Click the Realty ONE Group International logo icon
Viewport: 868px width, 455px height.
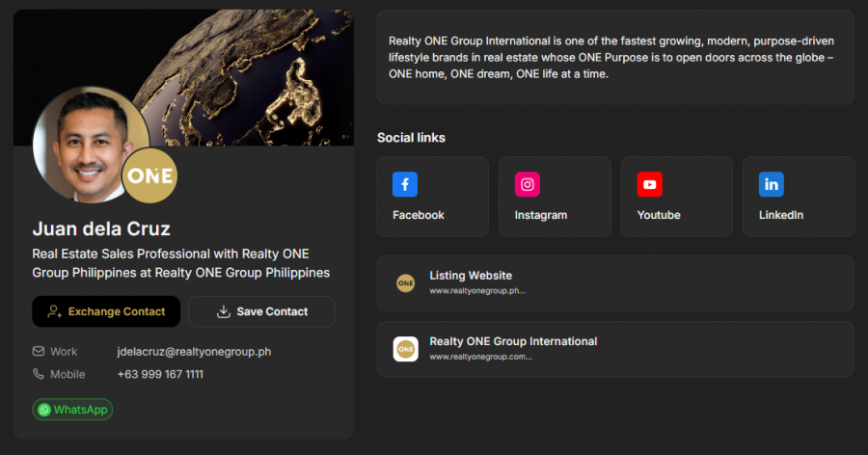(405, 349)
